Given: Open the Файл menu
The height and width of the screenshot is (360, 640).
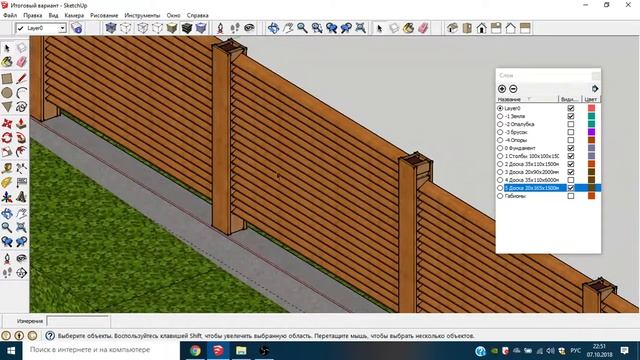Looking at the screenshot, I should (10, 15).
